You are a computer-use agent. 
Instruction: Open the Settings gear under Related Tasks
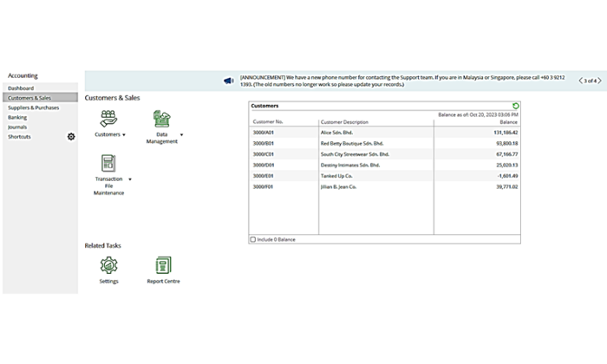click(108, 265)
